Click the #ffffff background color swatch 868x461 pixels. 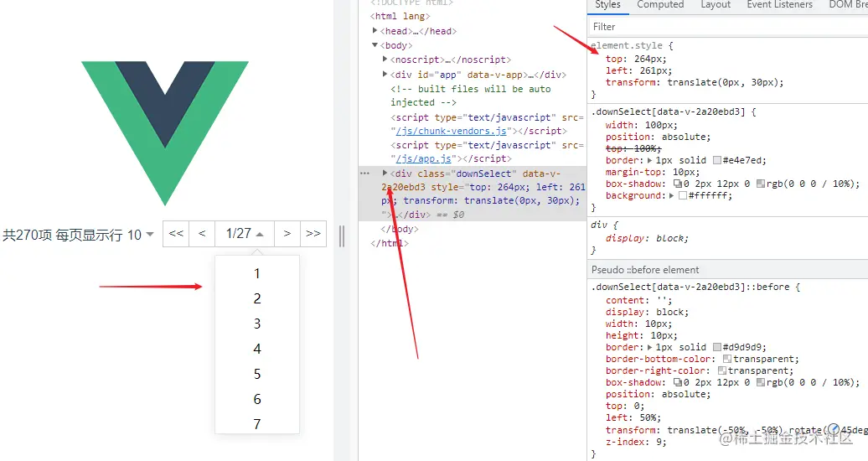coord(683,195)
